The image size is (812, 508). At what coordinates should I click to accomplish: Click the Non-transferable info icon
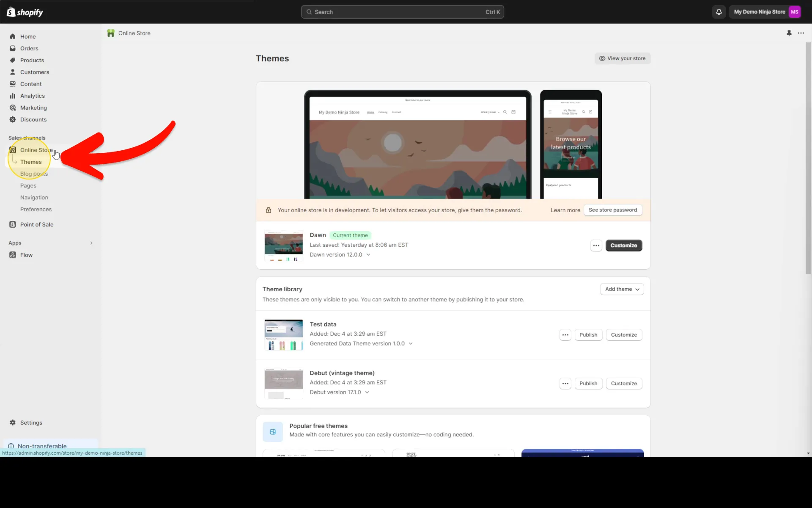point(11,446)
